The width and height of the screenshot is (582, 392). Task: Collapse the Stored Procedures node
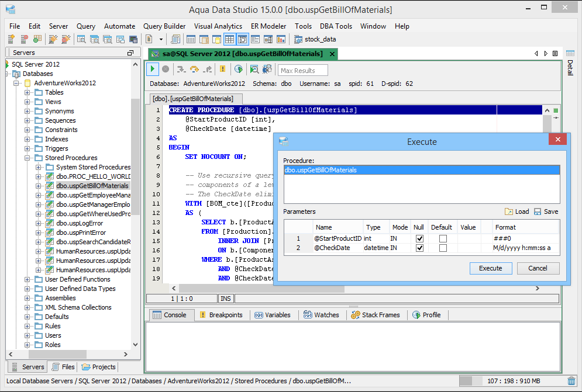(x=27, y=158)
